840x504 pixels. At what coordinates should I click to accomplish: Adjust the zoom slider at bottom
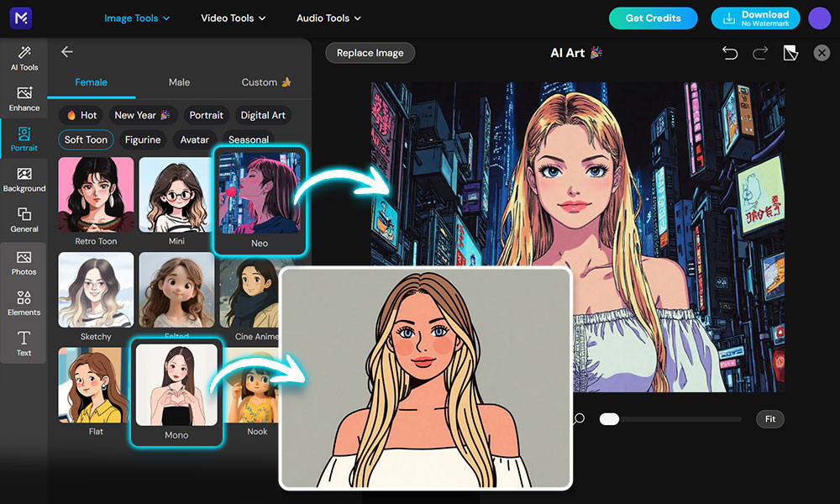608,418
